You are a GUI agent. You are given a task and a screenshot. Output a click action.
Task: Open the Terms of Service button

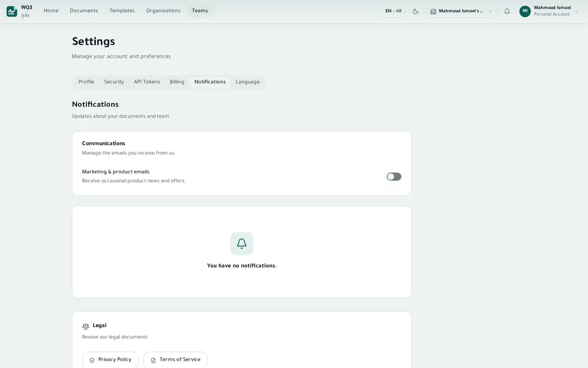pos(175,360)
